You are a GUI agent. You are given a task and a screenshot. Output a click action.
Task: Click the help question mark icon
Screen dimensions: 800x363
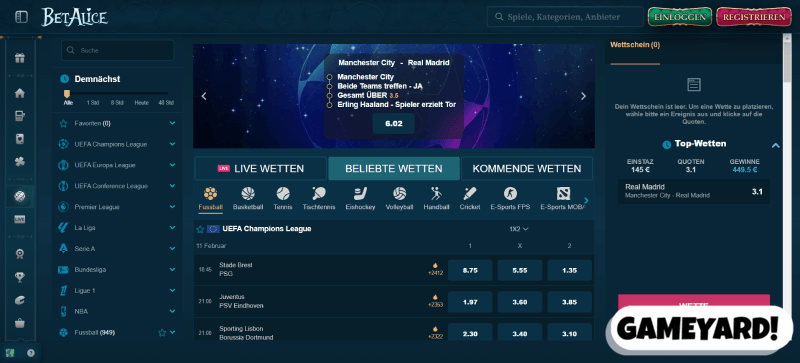point(31,353)
